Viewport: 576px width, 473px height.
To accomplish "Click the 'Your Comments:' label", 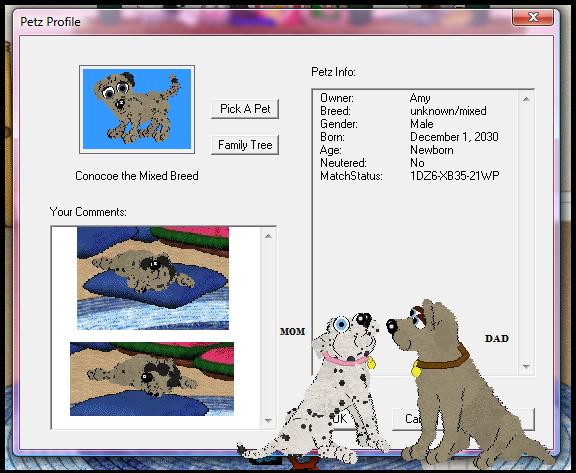I will click(88, 212).
